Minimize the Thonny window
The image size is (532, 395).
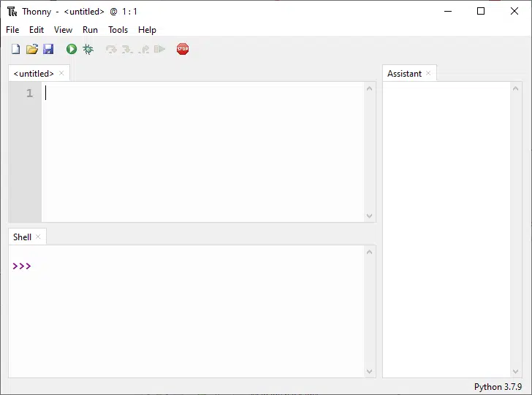[448, 11]
